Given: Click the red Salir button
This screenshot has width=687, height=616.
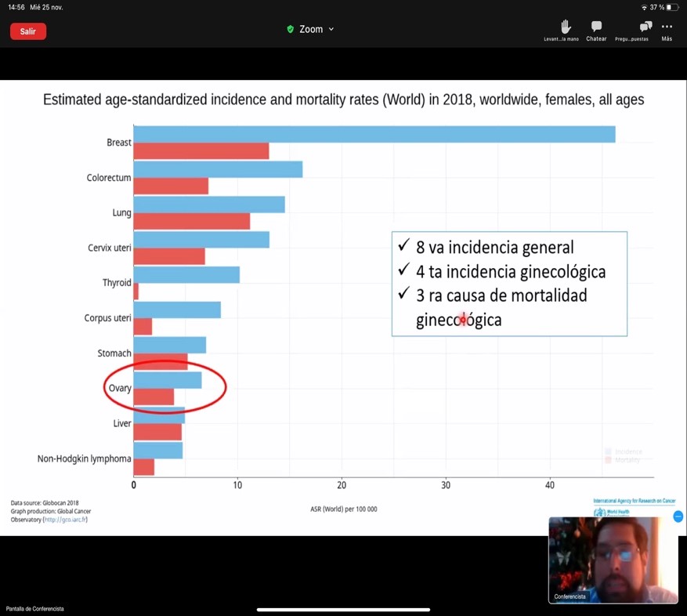Looking at the screenshot, I should (x=28, y=31).
